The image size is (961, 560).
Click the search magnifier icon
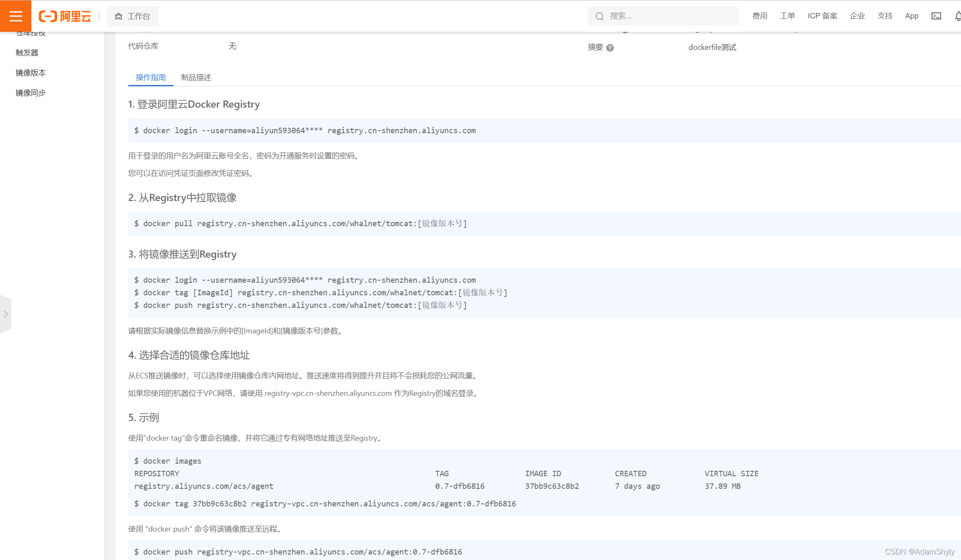click(600, 16)
